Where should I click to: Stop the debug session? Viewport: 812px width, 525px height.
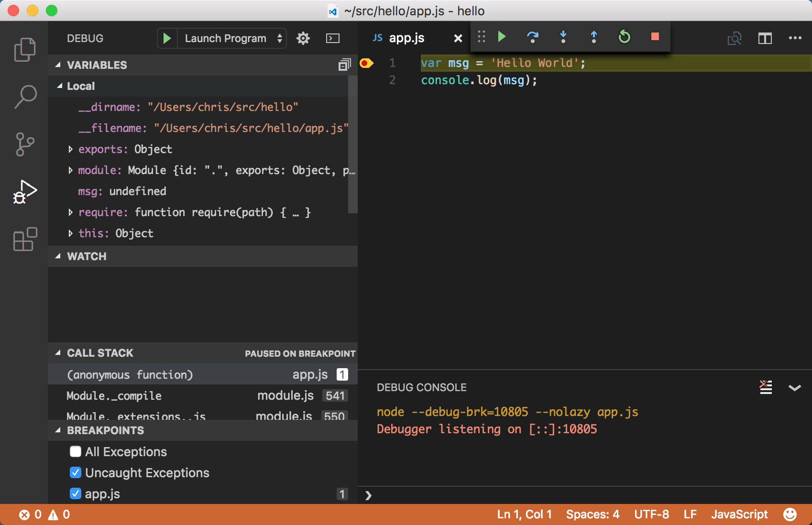[x=655, y=37]
